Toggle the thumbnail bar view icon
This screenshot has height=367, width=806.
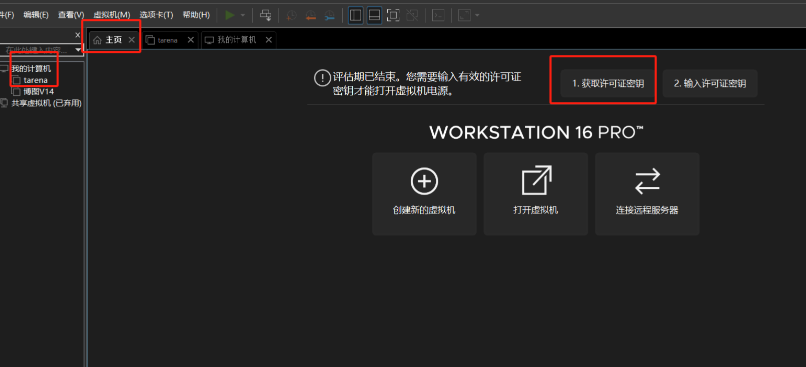click(374, 15)
